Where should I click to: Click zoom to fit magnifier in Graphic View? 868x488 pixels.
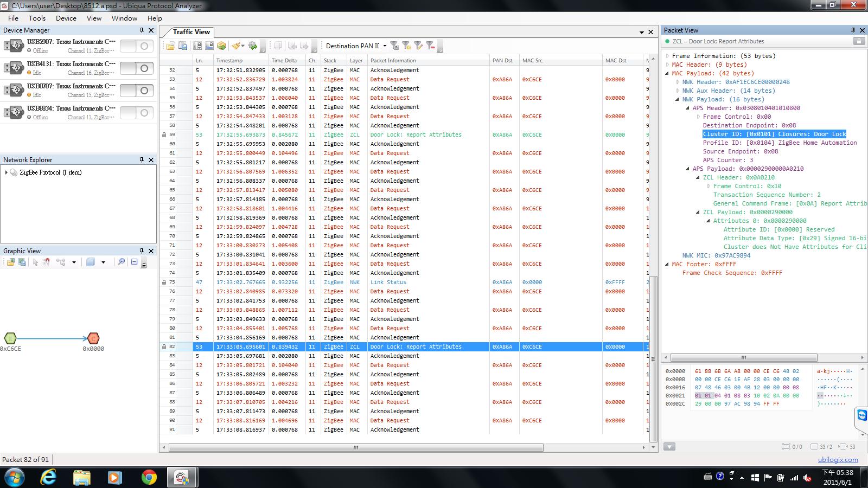tap(121, 262)
